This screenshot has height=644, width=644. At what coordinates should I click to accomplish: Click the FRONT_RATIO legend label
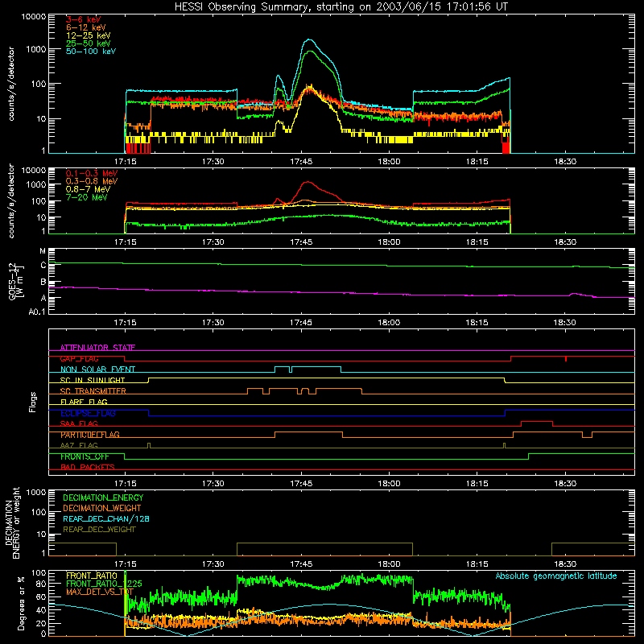(x=92, y=576)
